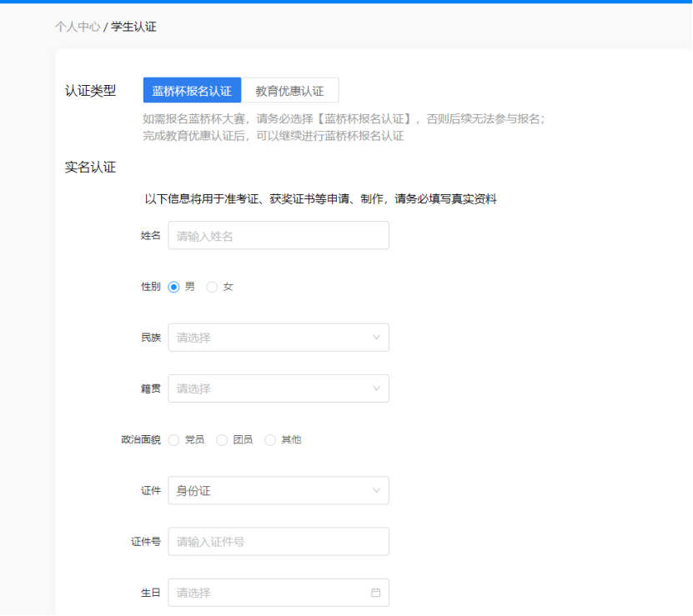Screen dimensions: 693x616
Task: Focus the 证件号 input field
Action: [x=279, y=542]
